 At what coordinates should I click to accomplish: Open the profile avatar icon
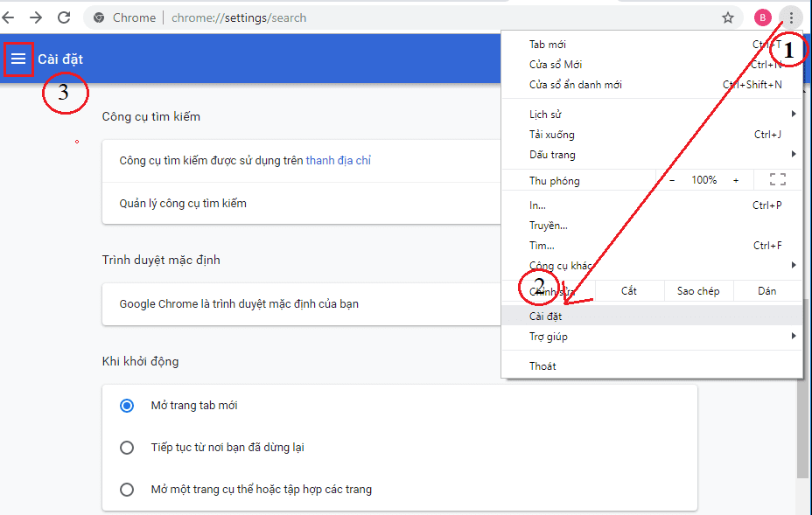[x=763, y=17]
